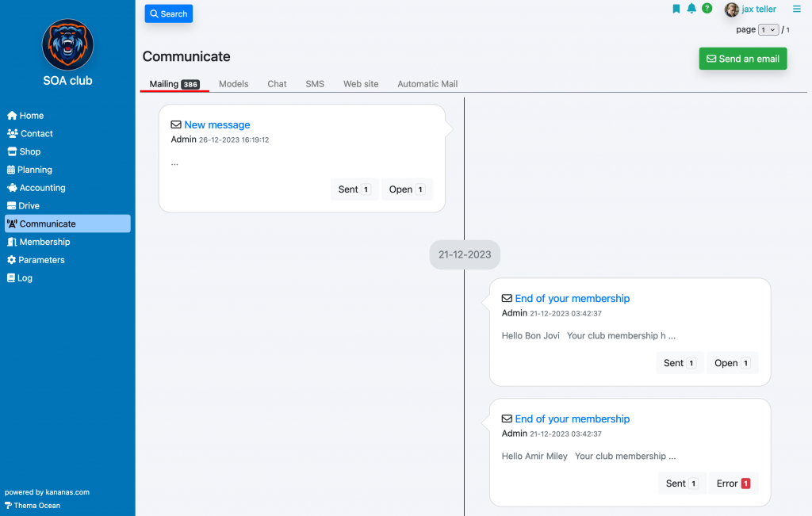The image size is (812, 516).
Task: Click the bookmark icon in top bar
Action: 676,9
